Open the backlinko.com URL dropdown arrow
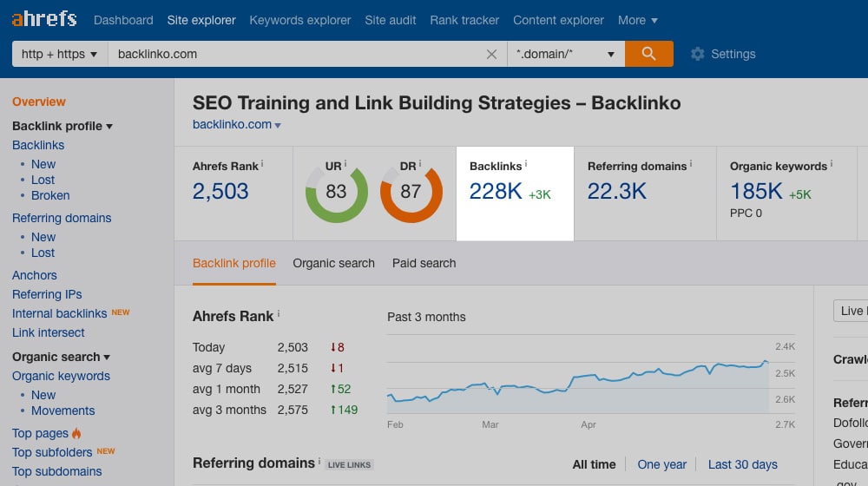The height and width of the screenshot is (486, 868). tap(278, 126)
